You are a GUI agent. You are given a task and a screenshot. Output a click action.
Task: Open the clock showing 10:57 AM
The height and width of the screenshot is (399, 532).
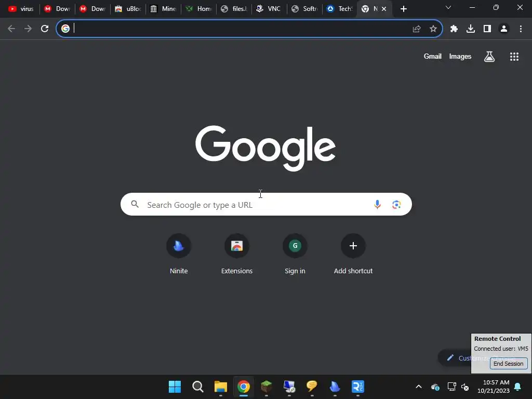pos(494,387)
